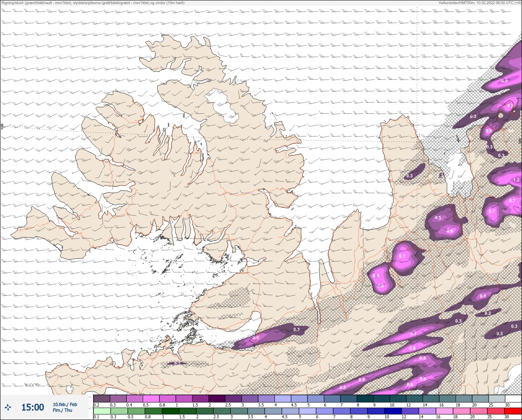Click the 1.2 precipitation value on the map

(516, 180)
